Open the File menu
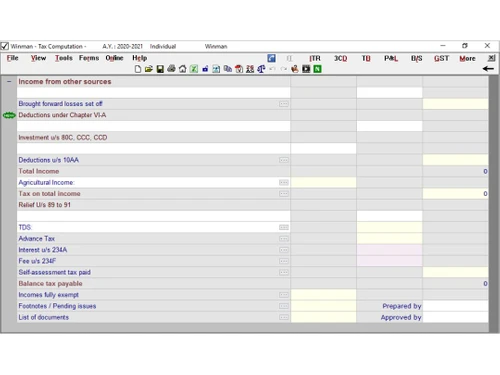This screenshot has width=500, height=375. 12,58
